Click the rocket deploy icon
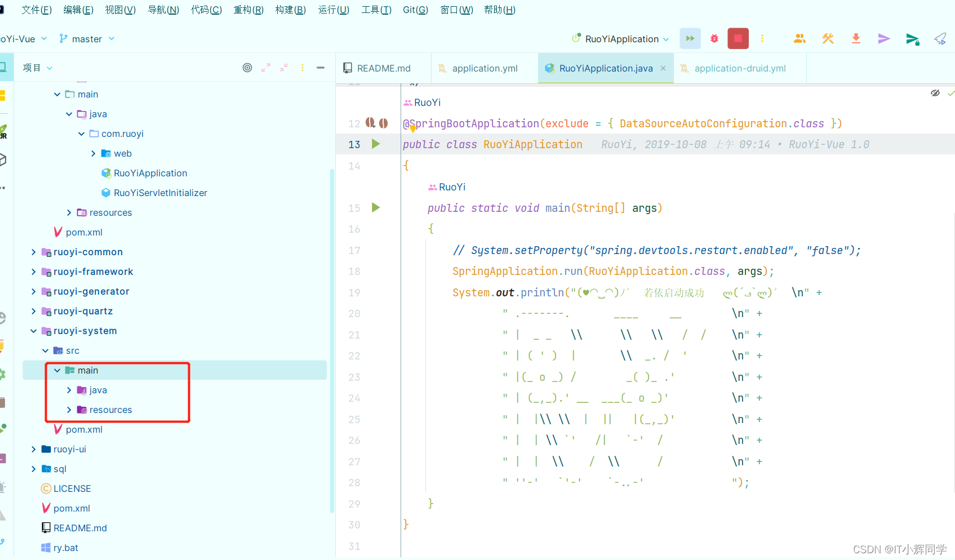 940,38
